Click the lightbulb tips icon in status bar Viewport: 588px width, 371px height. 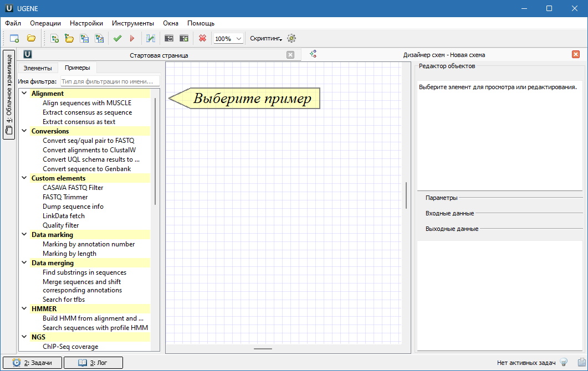[x=563, y=362]
